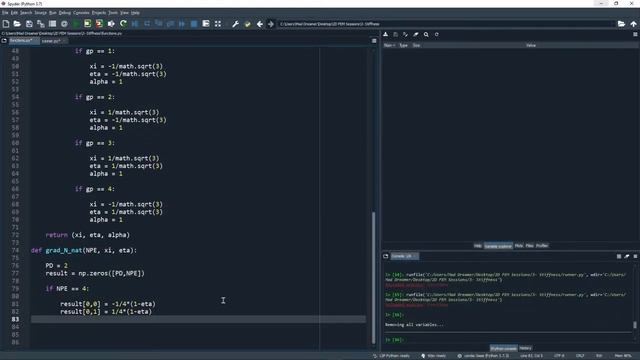
Task: Maximize current pane toolbar icon
Action: point(206,24)
